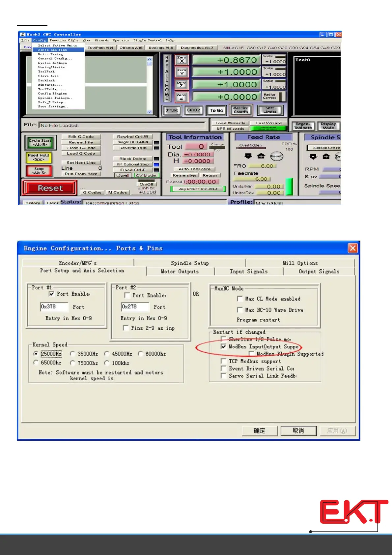
Task: Click the Zero Y axis button
Action: tap(182, 72)
